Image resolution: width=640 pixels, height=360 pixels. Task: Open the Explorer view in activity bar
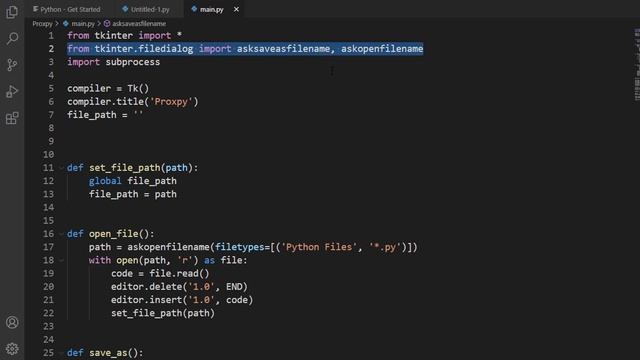click(12, 12)
